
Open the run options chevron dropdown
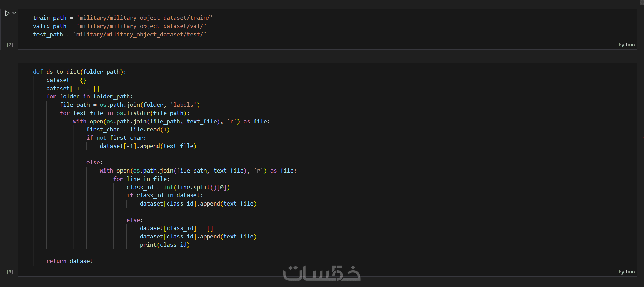click(14, 13)
